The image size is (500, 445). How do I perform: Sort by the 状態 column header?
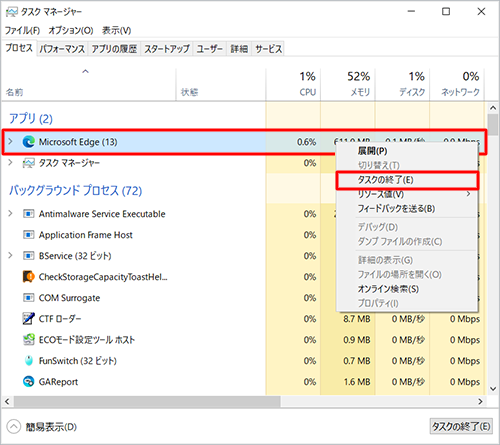(x=221, y=84)
